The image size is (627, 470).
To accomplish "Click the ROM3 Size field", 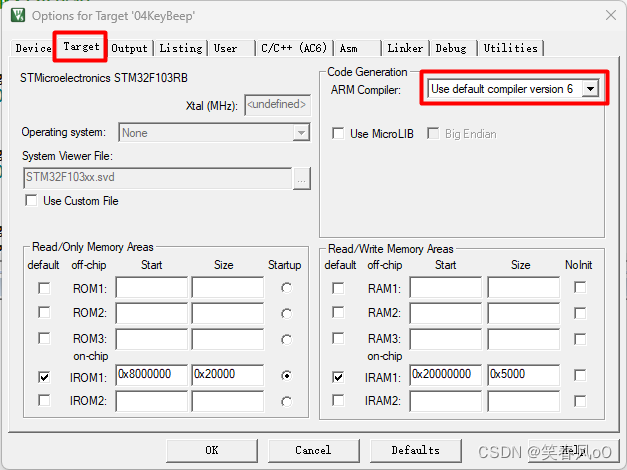I will [228, 339].
